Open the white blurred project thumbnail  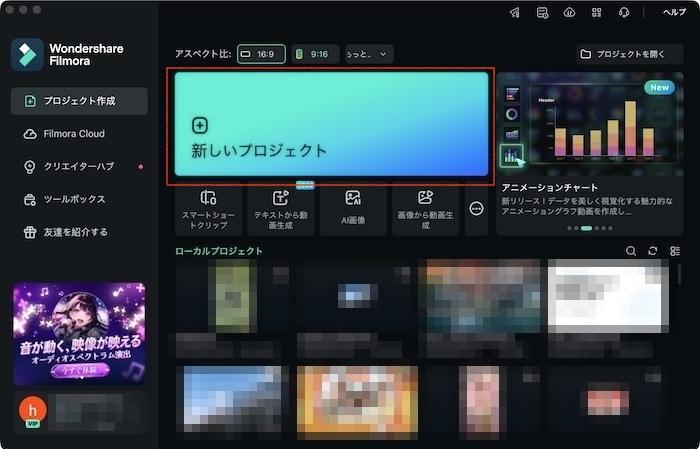[x=608, y=296]
